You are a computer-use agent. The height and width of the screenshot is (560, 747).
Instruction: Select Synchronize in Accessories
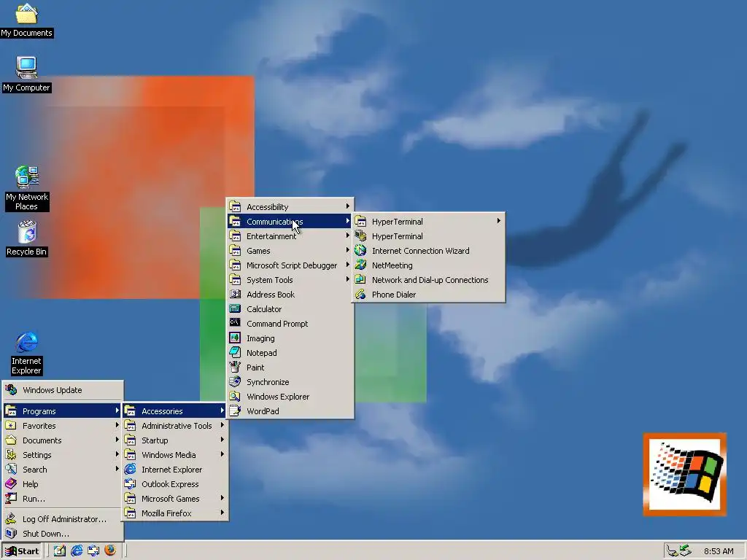(290, 382)
